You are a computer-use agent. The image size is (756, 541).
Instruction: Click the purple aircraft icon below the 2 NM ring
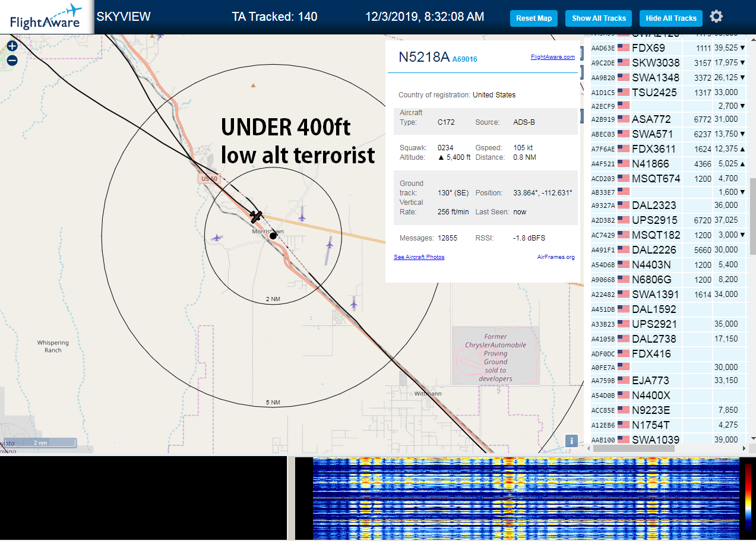(354, 304)
